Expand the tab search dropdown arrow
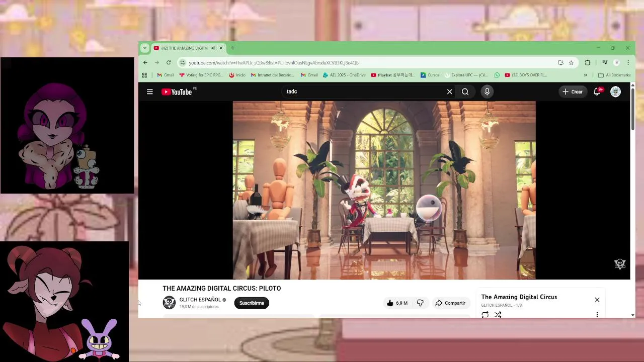 coord(145,48)
